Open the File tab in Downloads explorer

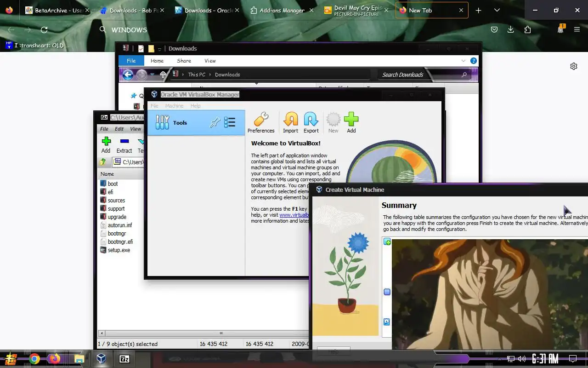pos(131,61)
